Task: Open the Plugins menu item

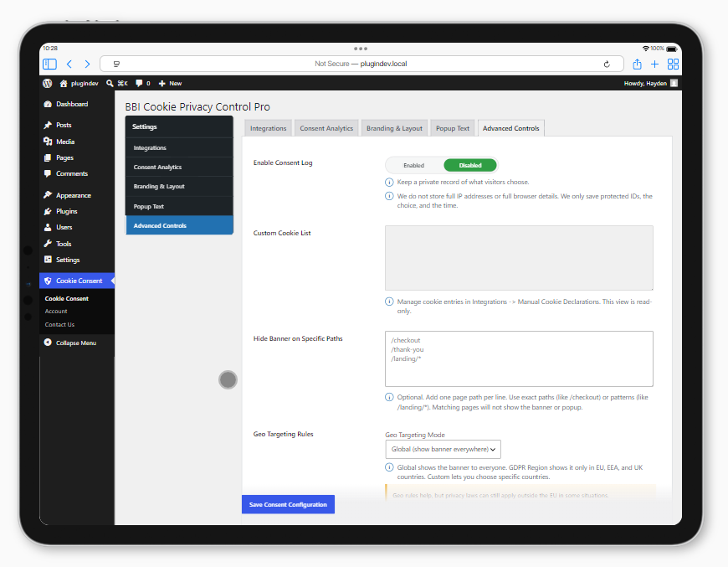Action: (x=77, y=211)
